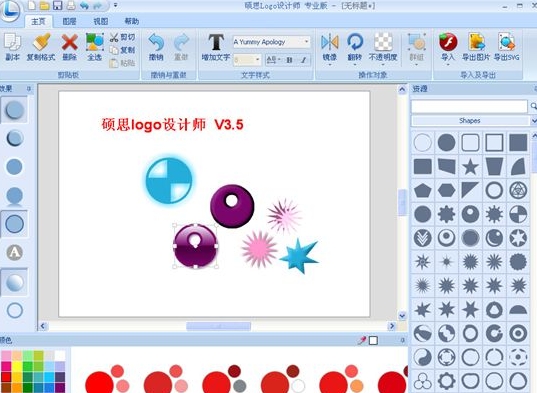Click 导出图片 export image icon
537x393 pixels.
pos(476,47)
